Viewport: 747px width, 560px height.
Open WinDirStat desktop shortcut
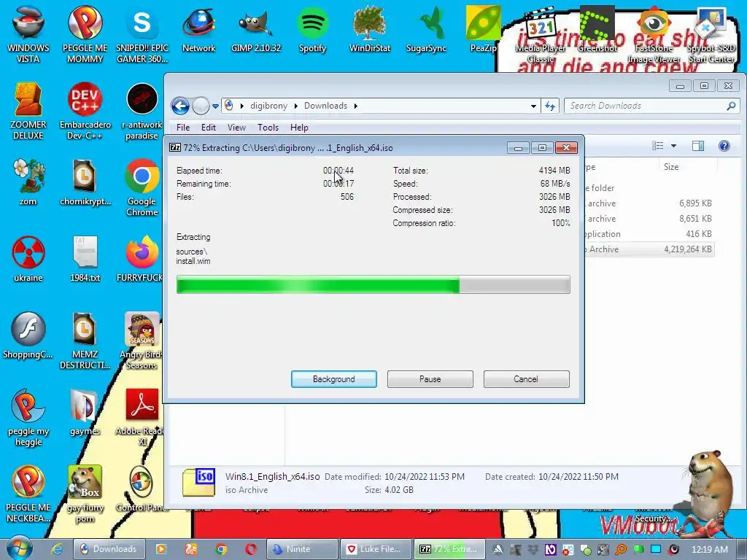pos(370,29)
